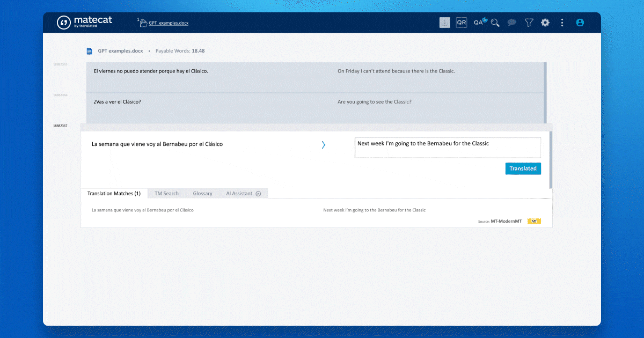Switch to the TM Search tab
The image size is (644, 338).
pos(166,194)
